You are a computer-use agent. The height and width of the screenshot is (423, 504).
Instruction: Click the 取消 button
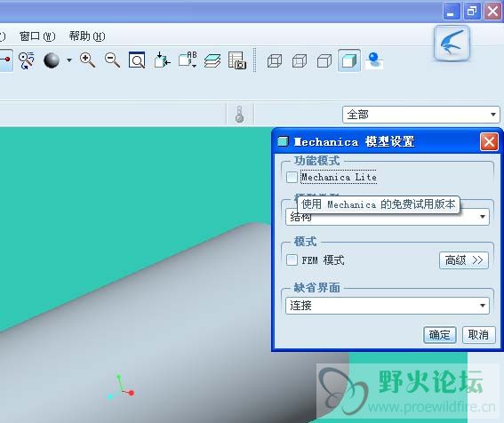(x=478, y=335)
